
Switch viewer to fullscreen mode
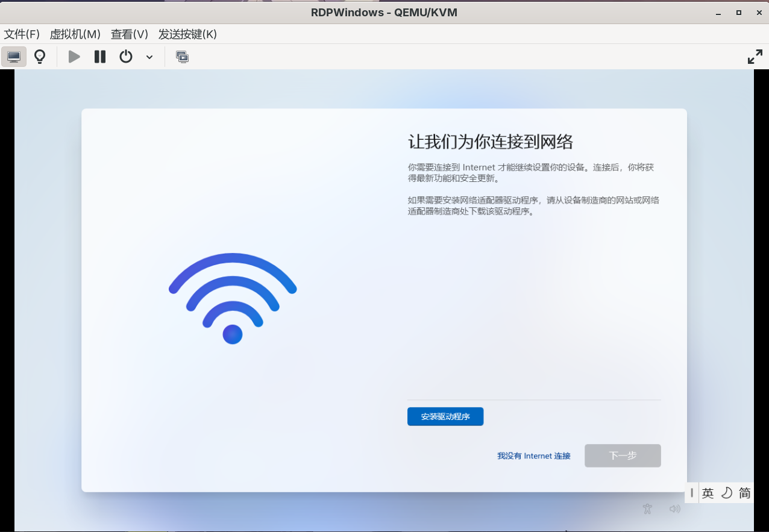coord(755,57)
